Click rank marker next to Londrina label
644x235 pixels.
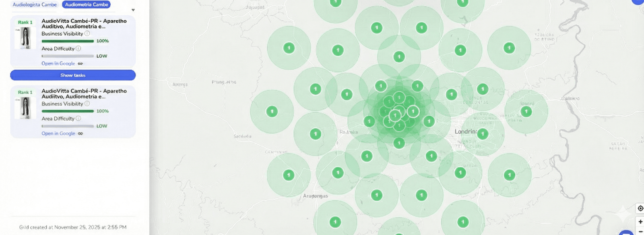483,134
